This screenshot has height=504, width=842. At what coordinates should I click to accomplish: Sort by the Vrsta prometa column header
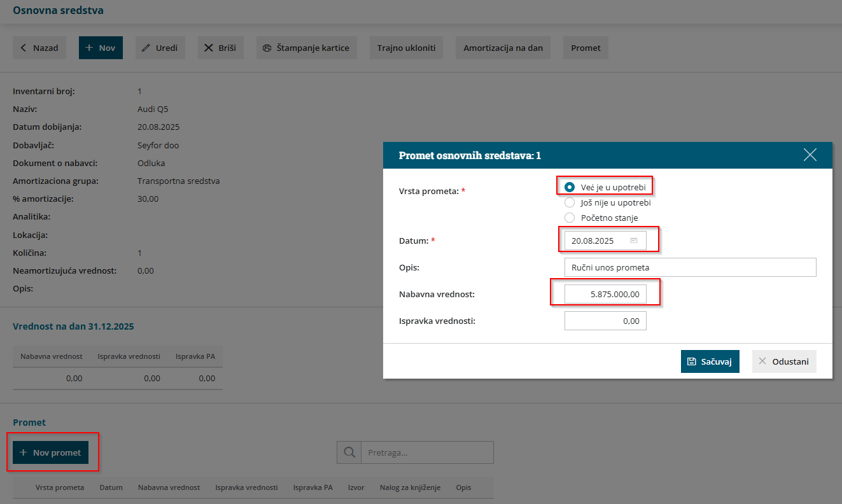pyautogui.click(x=60, y=487)
